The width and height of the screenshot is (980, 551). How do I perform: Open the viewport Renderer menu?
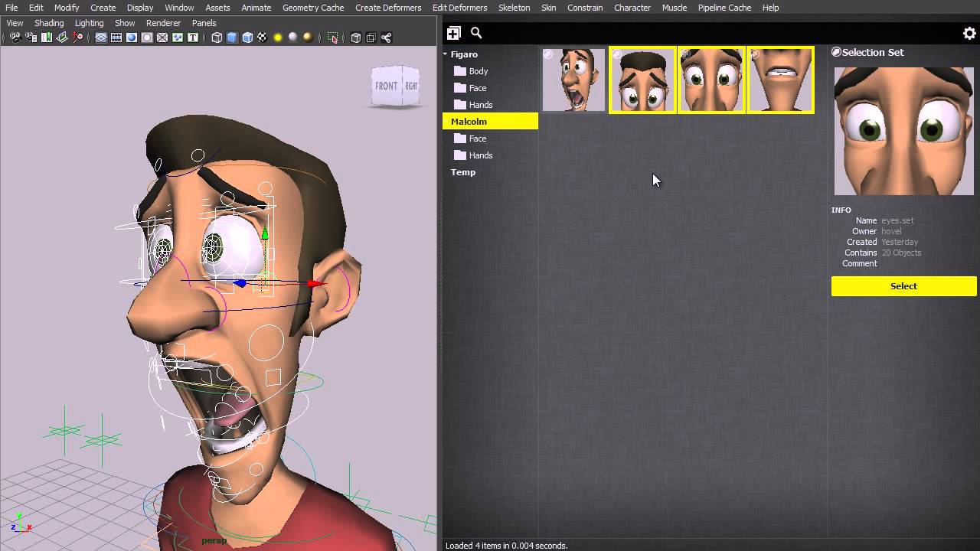pyautogui.click(x=163, y=23)
